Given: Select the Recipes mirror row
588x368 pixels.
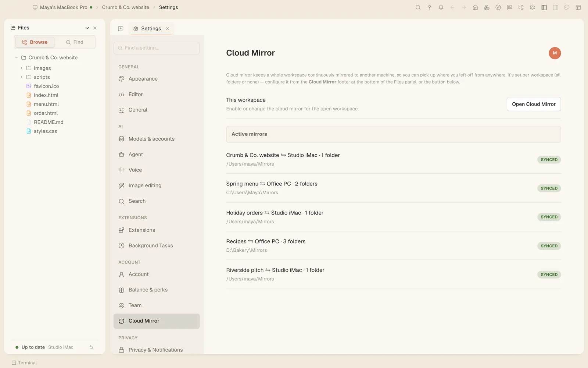Looking at the screenshot, I should pos(393,246).
